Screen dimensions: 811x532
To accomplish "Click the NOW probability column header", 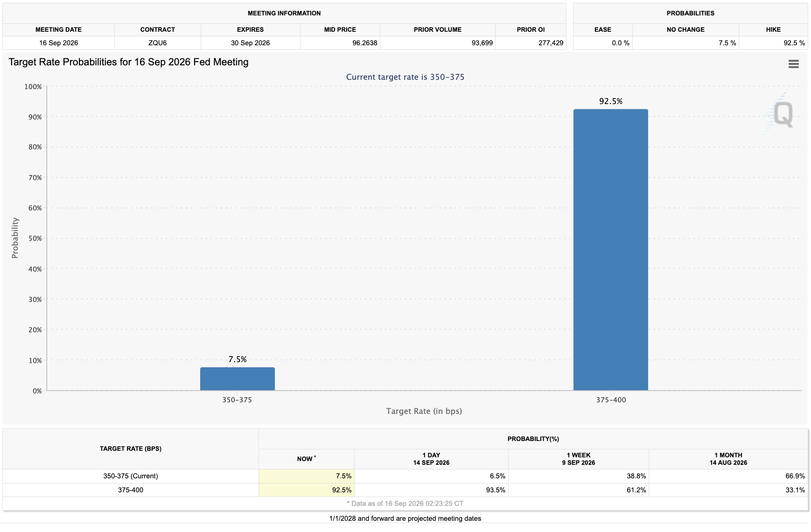I will click(x=306, y=459).
